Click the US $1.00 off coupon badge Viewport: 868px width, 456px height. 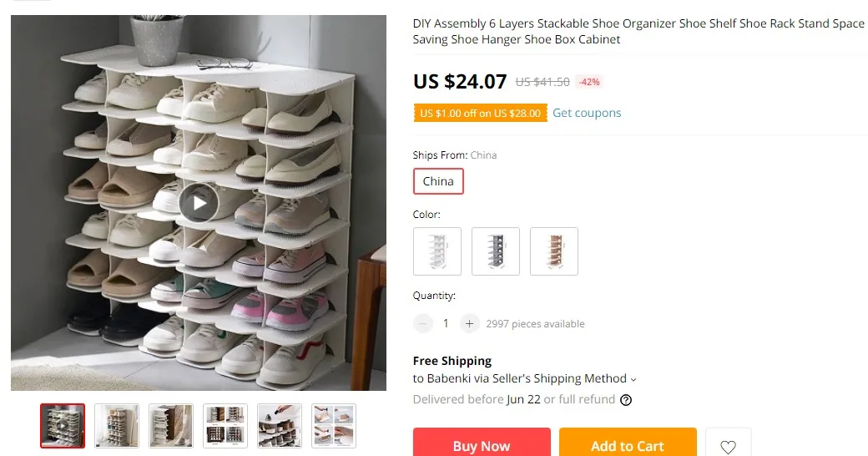tap(480, 113)
